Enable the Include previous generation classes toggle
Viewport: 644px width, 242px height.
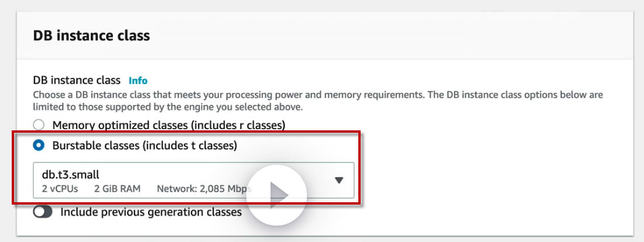tap(43, 212)
